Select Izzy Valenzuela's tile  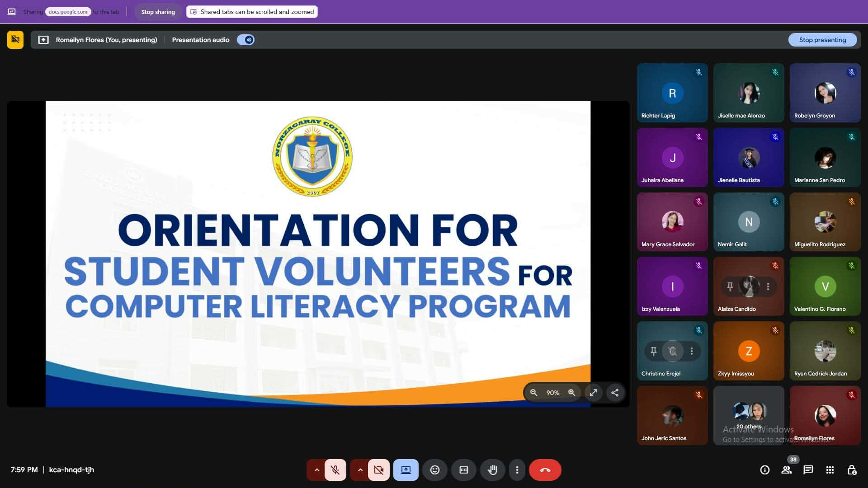click(x=672, y=286)
